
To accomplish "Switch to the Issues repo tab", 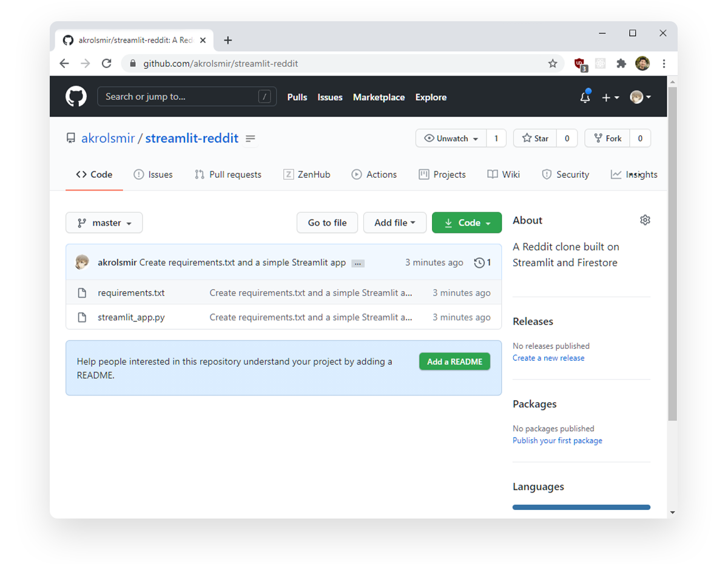I will click(153, 175).
